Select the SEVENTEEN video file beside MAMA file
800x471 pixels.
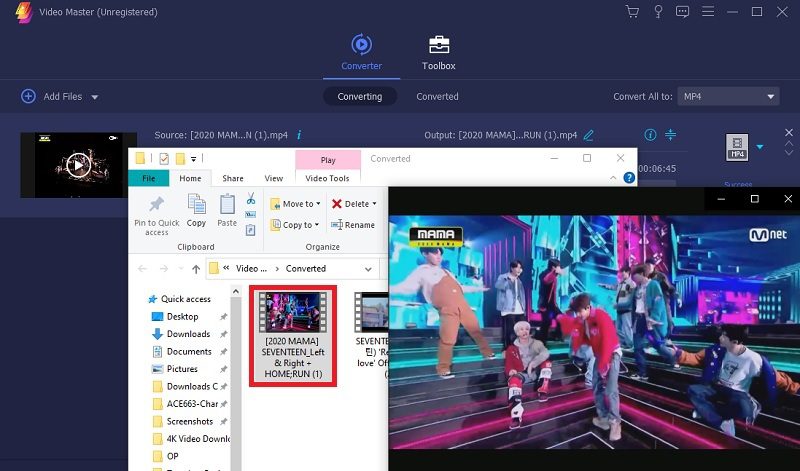pyautogui.click(x=371, y=335)
